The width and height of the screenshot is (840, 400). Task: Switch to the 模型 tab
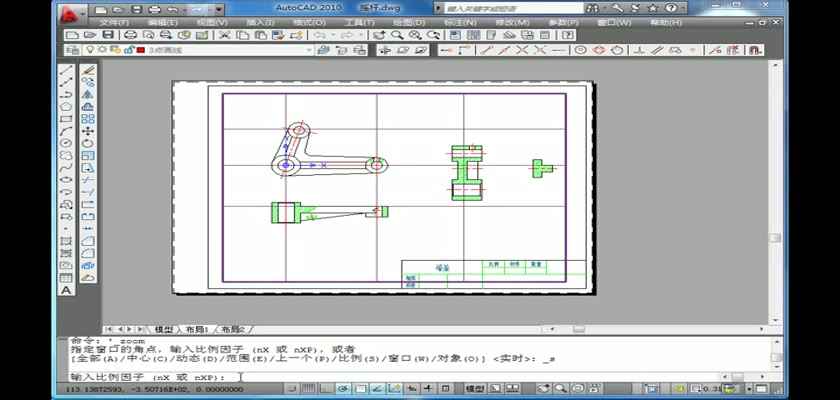point(164,329)
